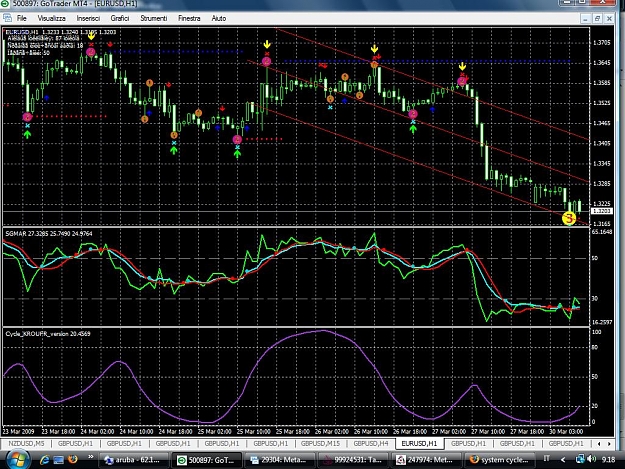Open the Finestra menu

pyautogui.click(x=189, y=18)
